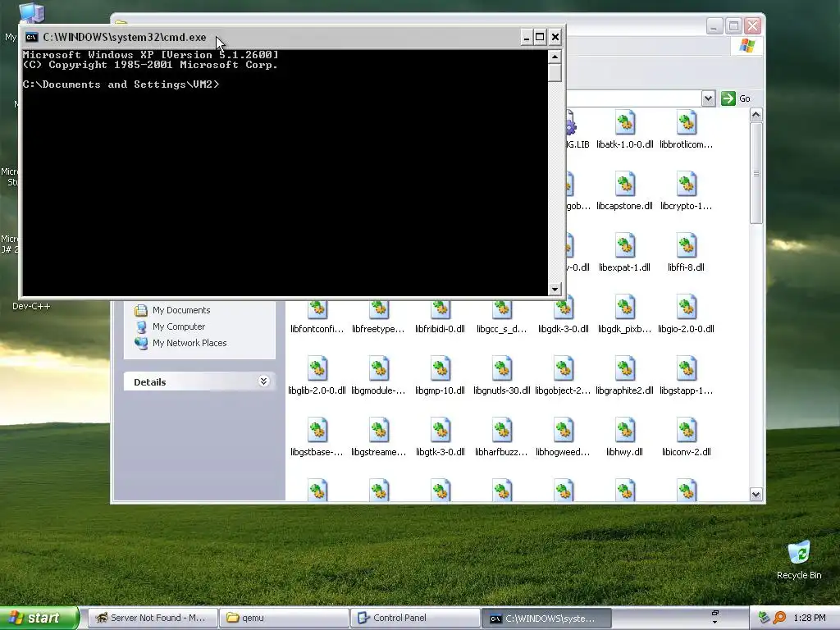This screenshot has width=840, height=630.
Task: Select the libfreetype... file icon
Action: 379,309
